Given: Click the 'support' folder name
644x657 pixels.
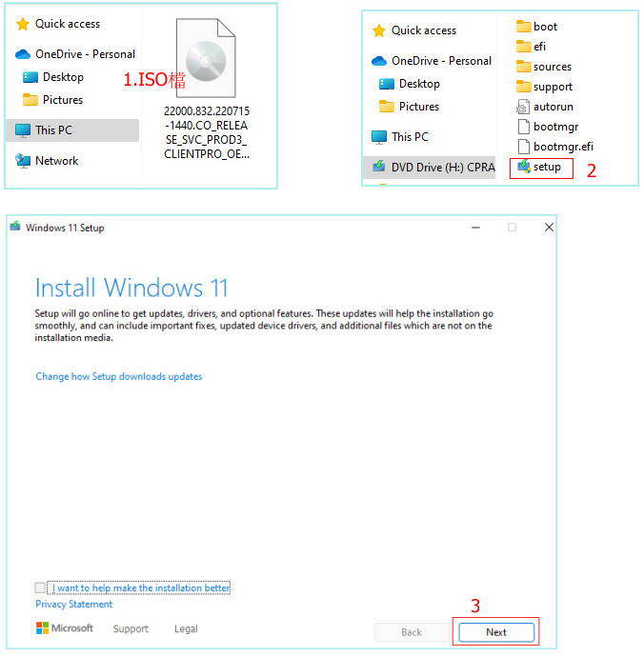Looking at the screenshot, I should click(553, 87).
